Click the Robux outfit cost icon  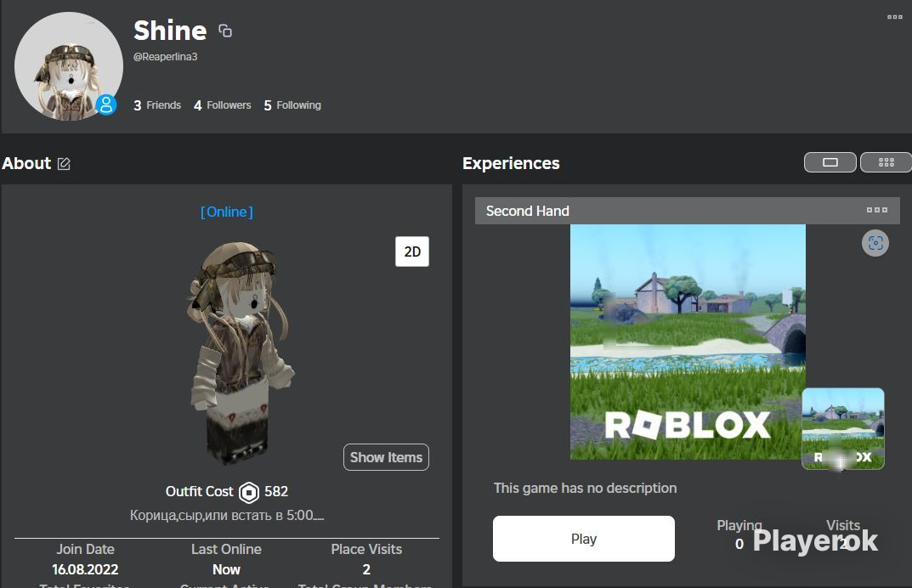click(x=249, y=492)
